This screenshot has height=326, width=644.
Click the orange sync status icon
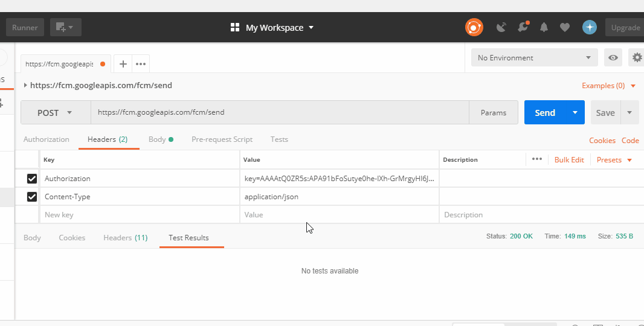pos(474,28)
